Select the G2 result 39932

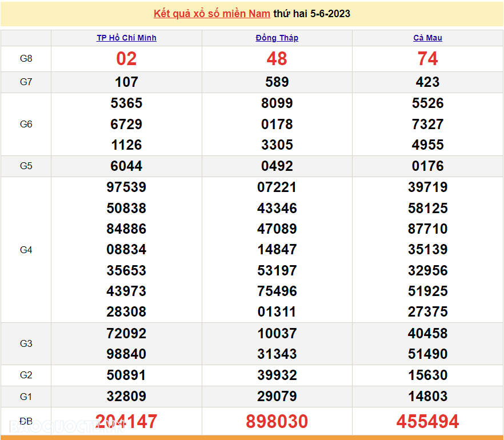(x=277, y=375)
